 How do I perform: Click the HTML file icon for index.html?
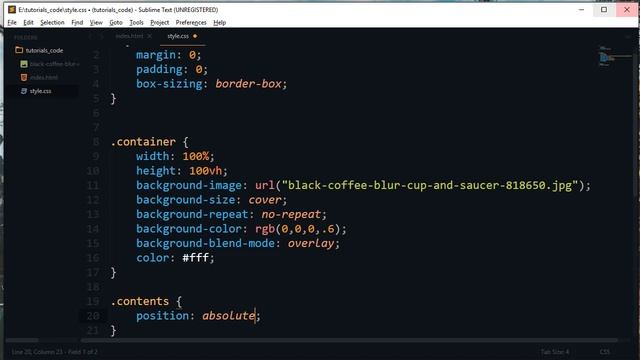[24, 77]
